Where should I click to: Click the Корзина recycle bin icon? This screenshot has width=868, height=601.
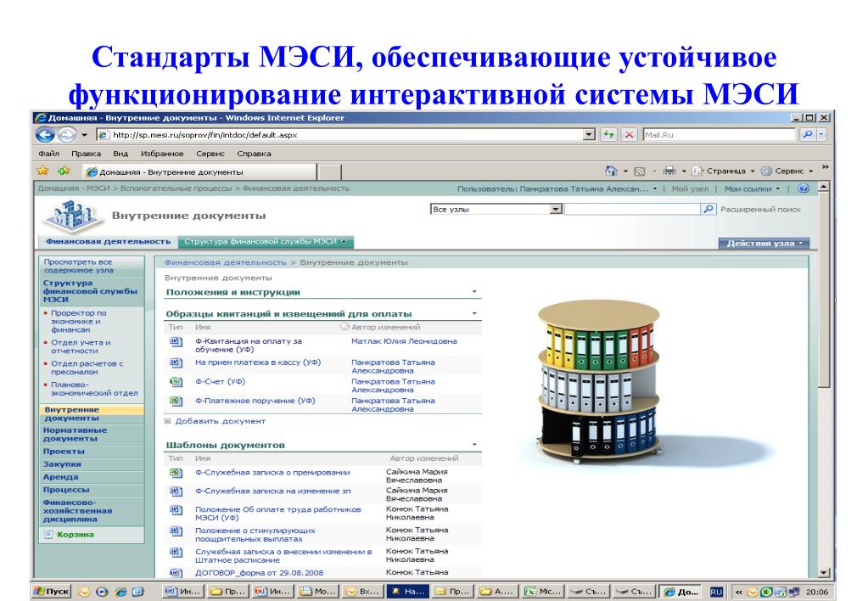[48, 535]
